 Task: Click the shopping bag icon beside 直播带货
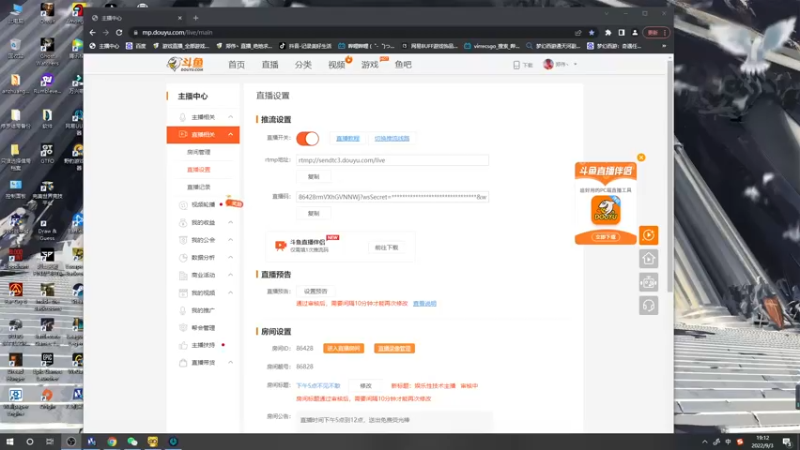(x=183, y=363)
